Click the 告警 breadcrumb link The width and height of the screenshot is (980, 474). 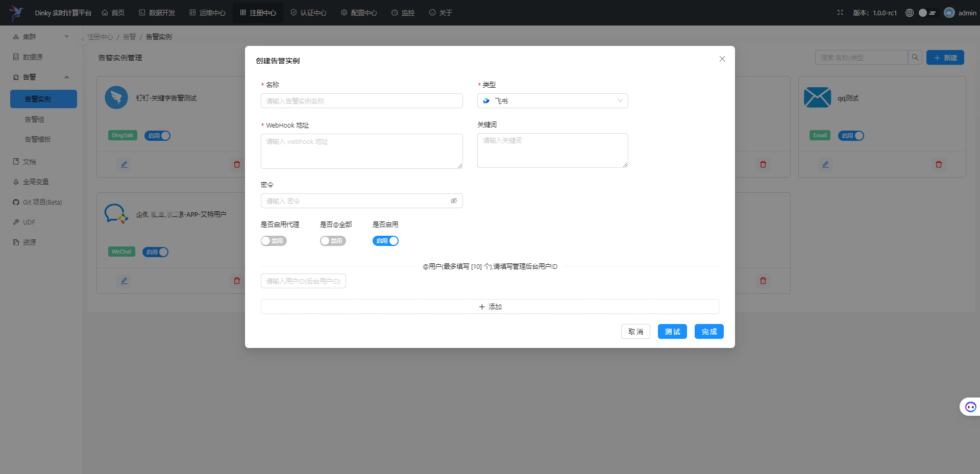[x=130, y=37]
